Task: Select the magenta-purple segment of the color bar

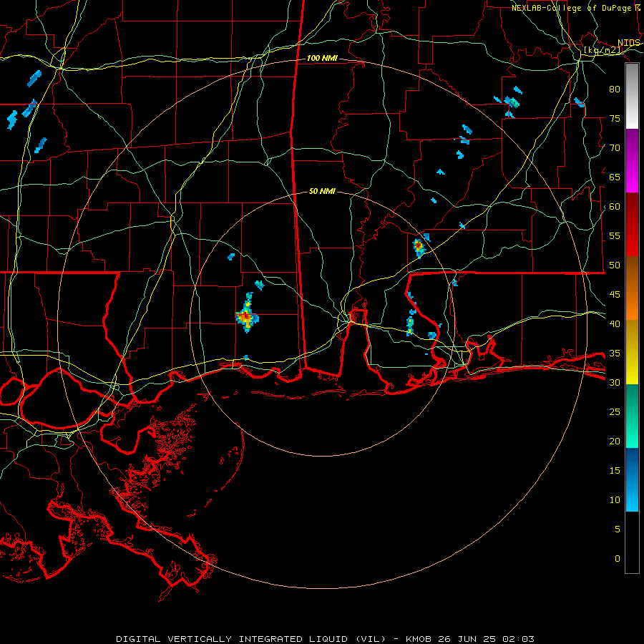Action: 632,160
